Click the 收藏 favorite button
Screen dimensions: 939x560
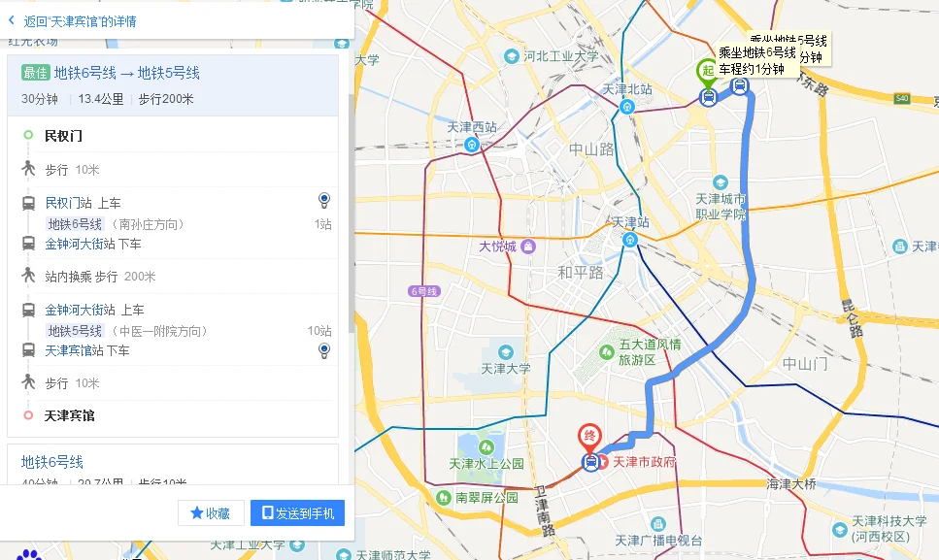pos(211,513)
